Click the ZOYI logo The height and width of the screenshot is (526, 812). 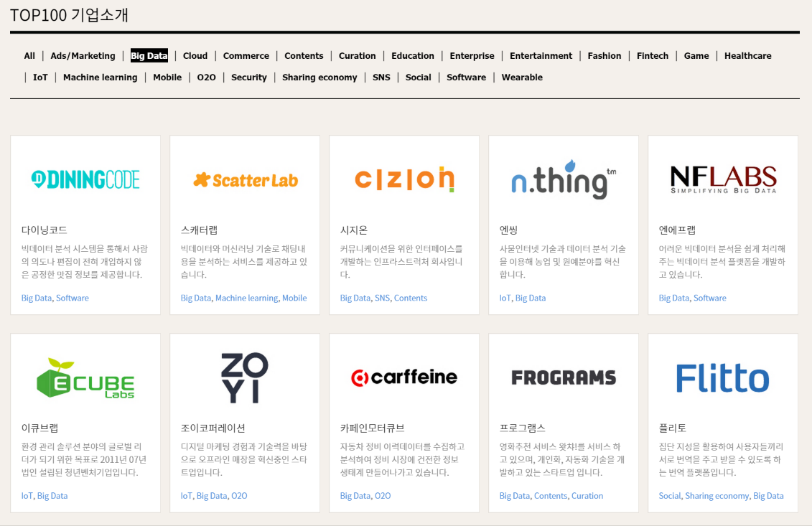tap(245, 377)
